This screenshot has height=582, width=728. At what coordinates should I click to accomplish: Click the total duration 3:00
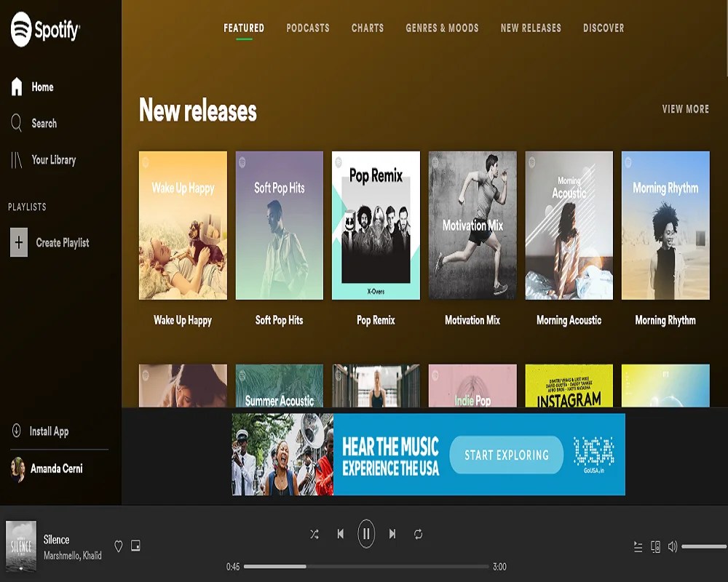coord(499,567)
